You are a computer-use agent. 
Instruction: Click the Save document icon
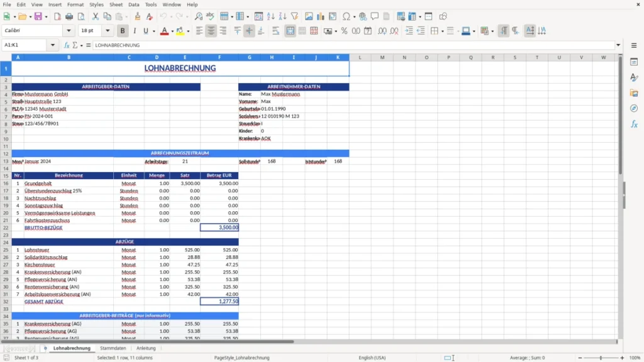click(38, 16)
